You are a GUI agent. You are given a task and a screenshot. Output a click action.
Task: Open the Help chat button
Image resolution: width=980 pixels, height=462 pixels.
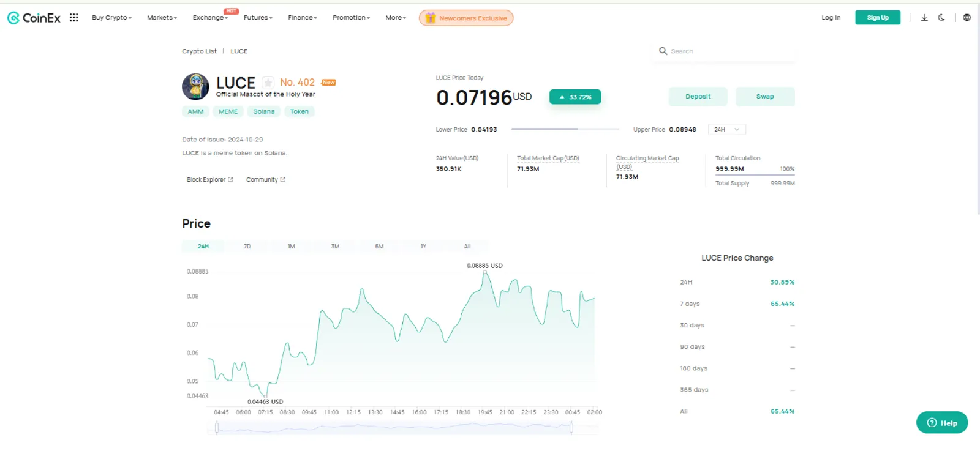pos(942,423)
